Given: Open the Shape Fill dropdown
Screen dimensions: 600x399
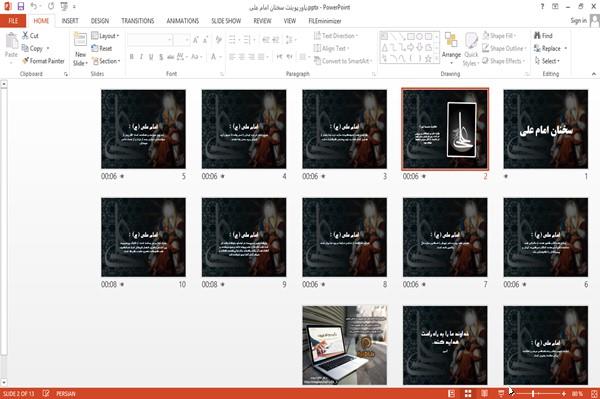Looking at the screenshot, I should (x=499, y=36).
